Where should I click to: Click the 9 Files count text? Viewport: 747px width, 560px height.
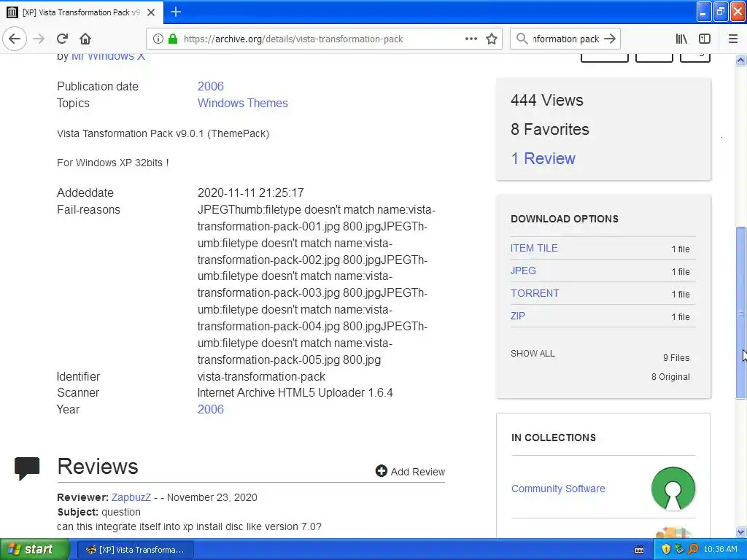click(676, 357)
